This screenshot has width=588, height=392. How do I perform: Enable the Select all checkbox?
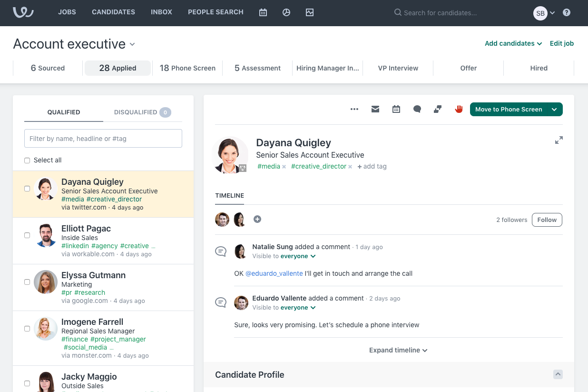(27, 160)
